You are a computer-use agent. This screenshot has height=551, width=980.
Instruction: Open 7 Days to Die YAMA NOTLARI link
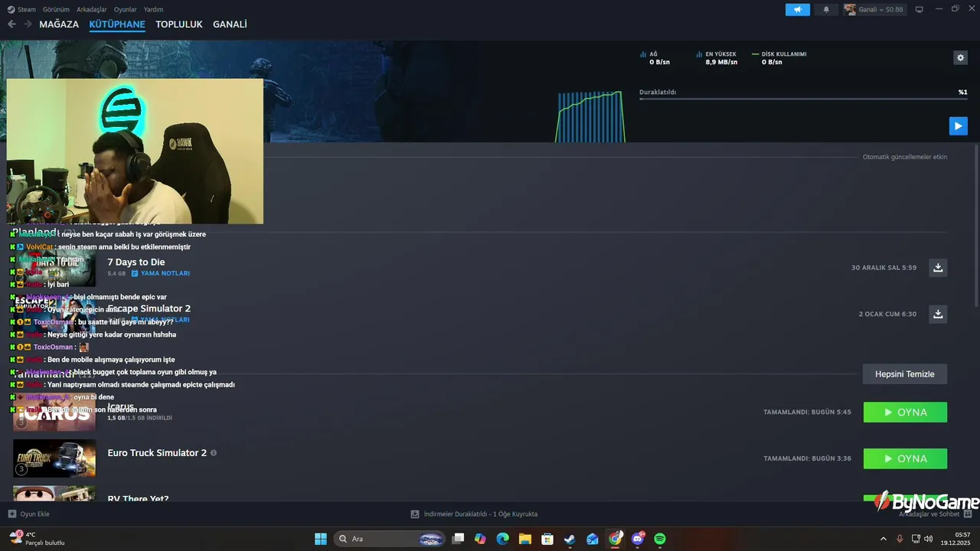pos(160,273)
